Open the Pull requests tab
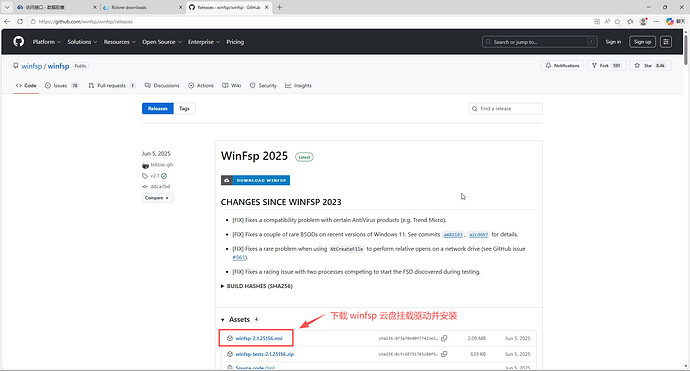The height and width of the screenshot is (371, 690). [x=112, y=85]
